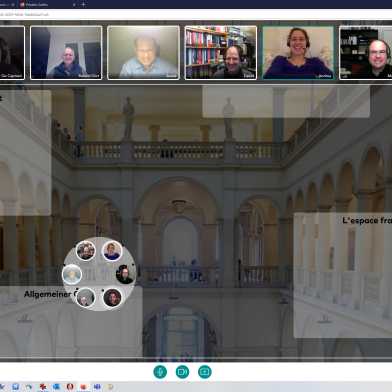Select the active browser tab with the red favicon
The width and height of the screenshot is (392, 392).
point(48,5)
